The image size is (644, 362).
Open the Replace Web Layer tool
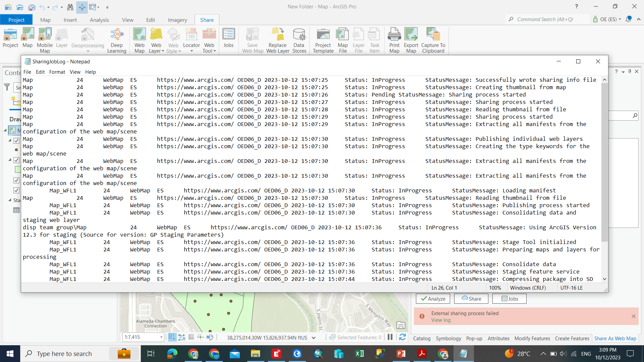[277, 40]
